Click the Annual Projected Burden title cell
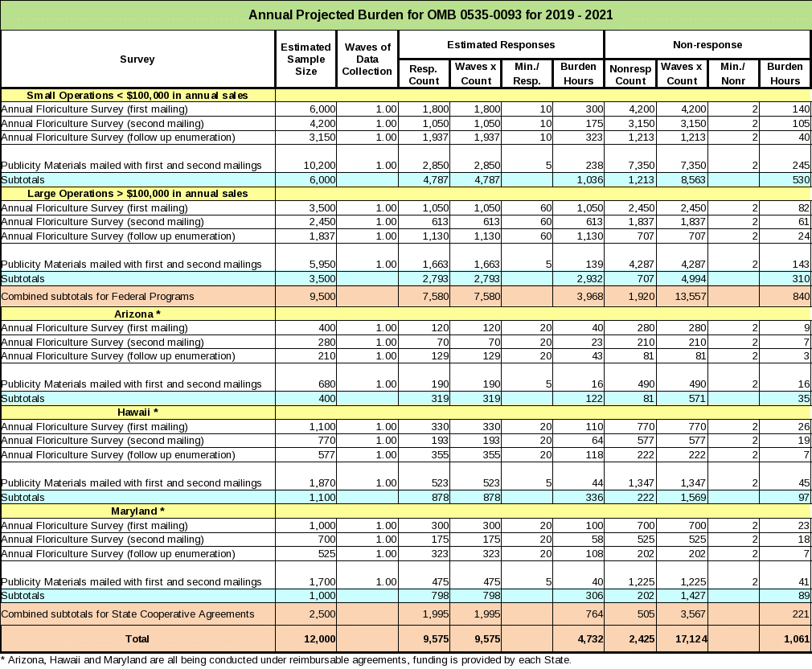Image resolution: width=812 pixels, height=669 pixels. point(405,14)
